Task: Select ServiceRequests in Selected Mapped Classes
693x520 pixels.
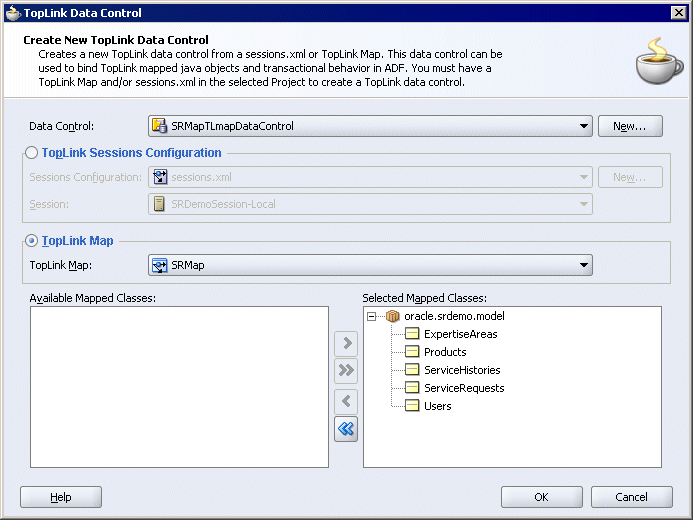Action: 464,388
